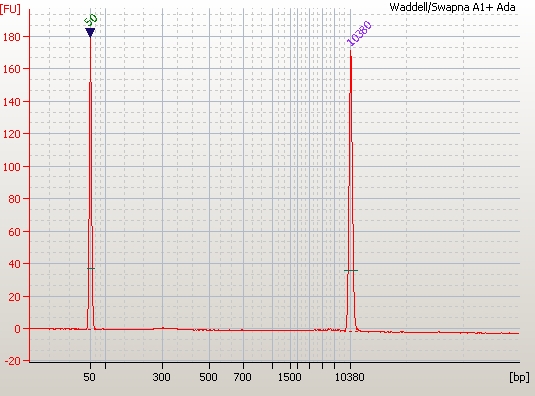535x396 pixels.
Task: Click the 700 tick label on x-axis
Action: pyautogui.click(x=243, y=377)
